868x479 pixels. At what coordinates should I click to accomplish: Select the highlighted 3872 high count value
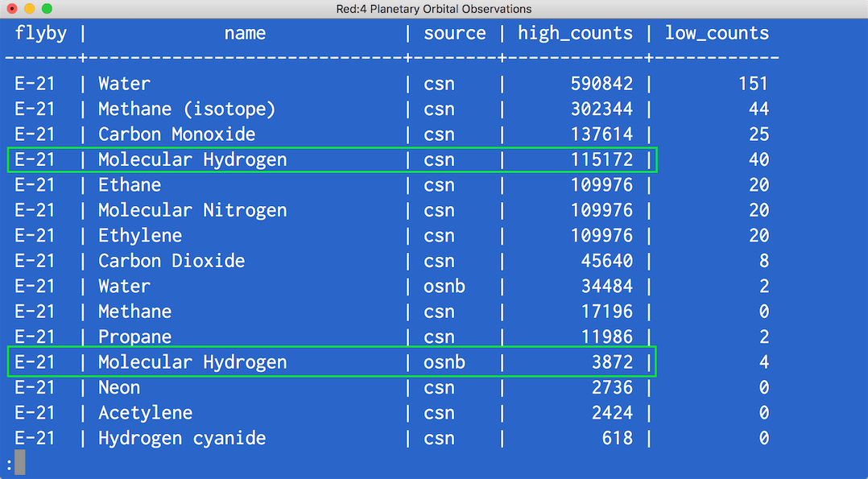612,362
